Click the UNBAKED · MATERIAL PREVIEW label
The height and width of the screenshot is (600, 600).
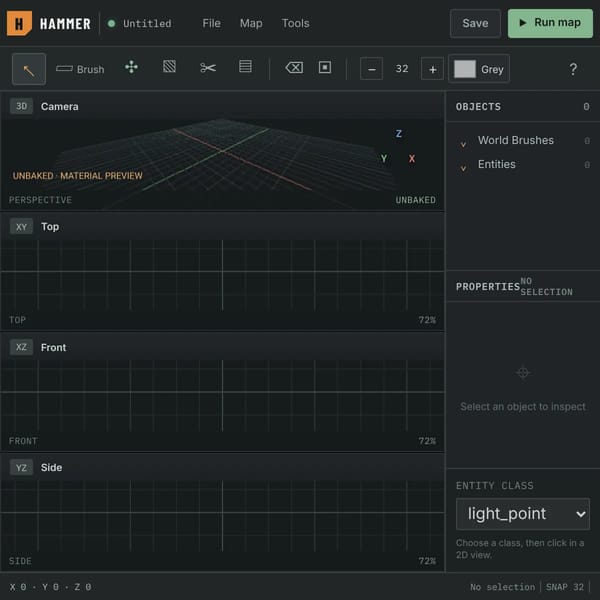coord(78,176)
